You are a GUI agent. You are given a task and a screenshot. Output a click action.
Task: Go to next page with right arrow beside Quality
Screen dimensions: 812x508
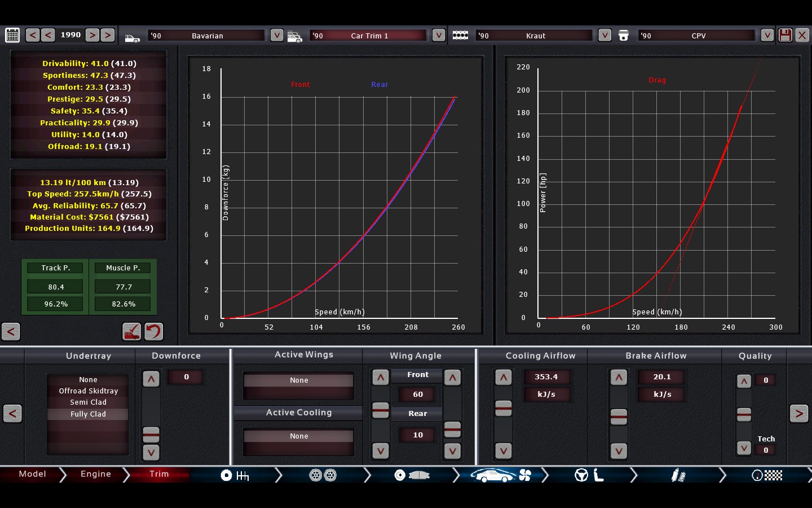tap(799, 414)
